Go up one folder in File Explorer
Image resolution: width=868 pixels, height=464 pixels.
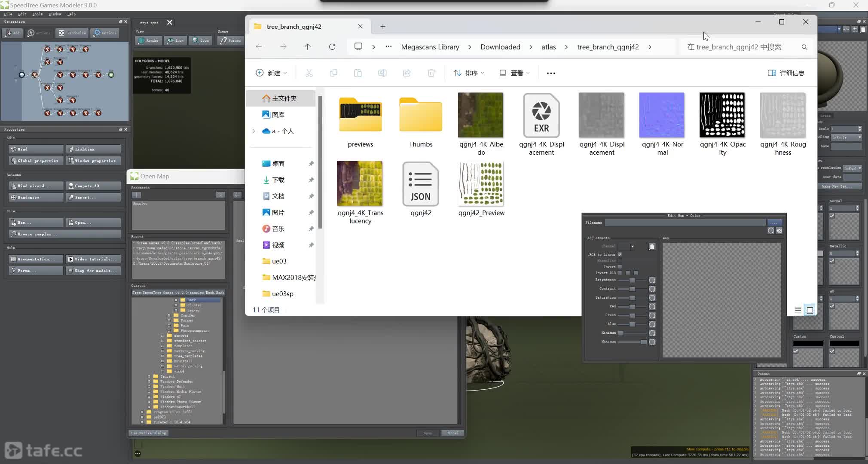[307, 47]
